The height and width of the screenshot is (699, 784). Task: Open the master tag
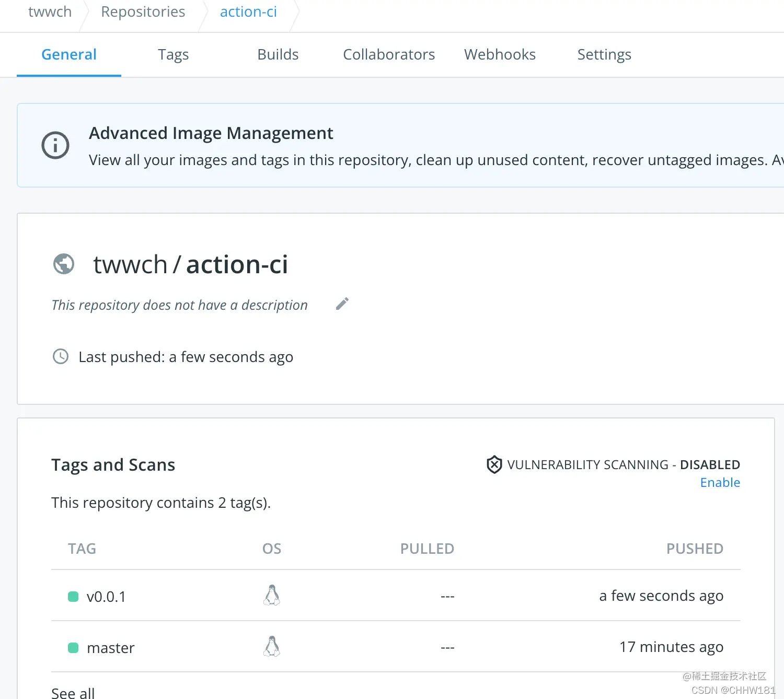(111, 648)
